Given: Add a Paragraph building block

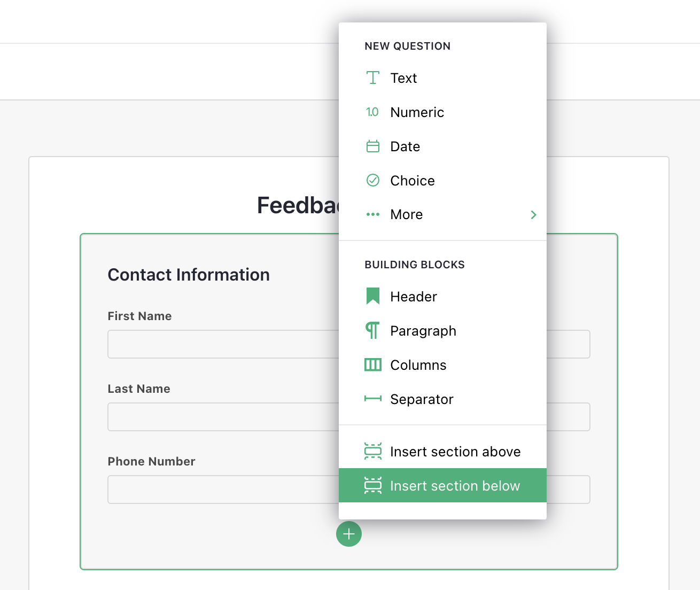Looking at the screenshot, I should click(423, 331).
